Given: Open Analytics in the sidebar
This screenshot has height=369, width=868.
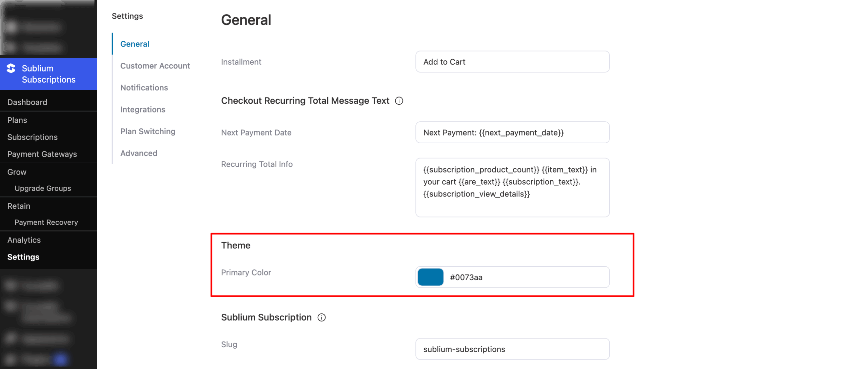Looking at the screenshot, I should pos(24,240).
